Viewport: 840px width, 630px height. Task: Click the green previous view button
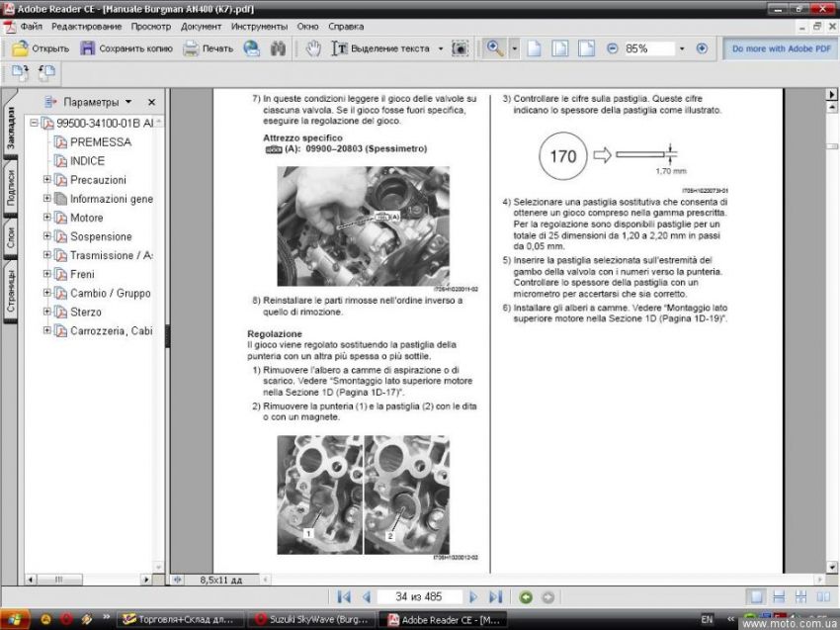point(526,597)
